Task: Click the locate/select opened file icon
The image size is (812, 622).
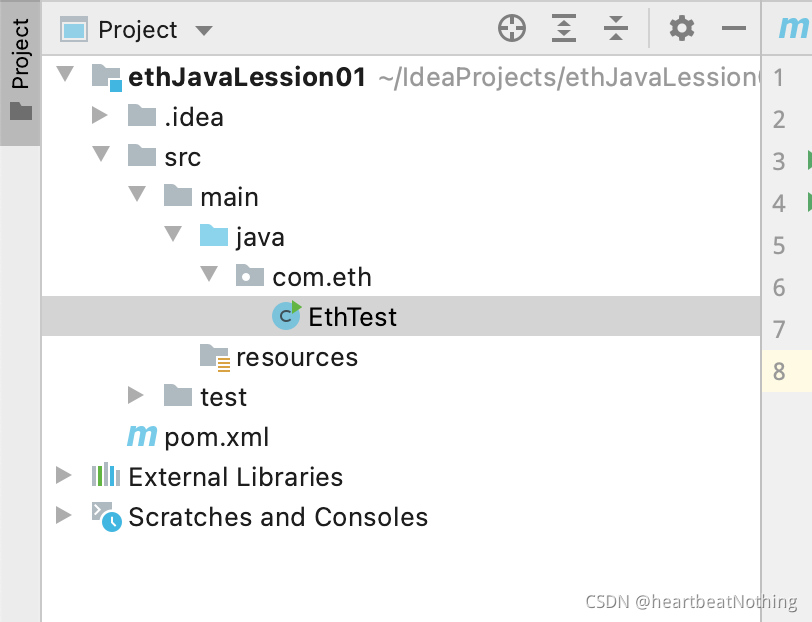Action: tap(512, 28)
